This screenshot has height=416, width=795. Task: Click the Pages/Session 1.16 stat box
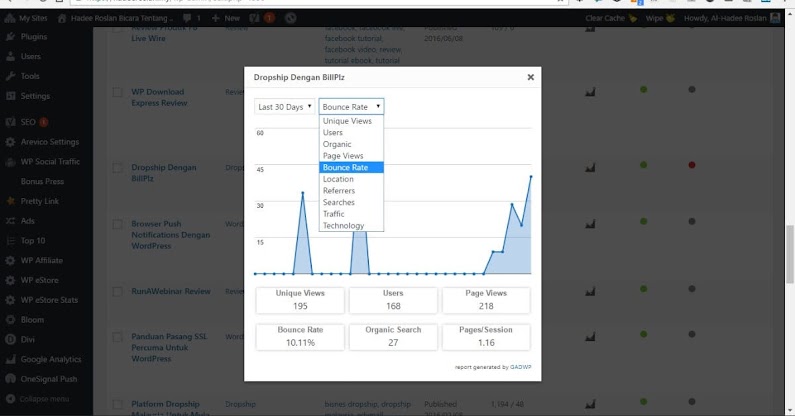(486, 336)
